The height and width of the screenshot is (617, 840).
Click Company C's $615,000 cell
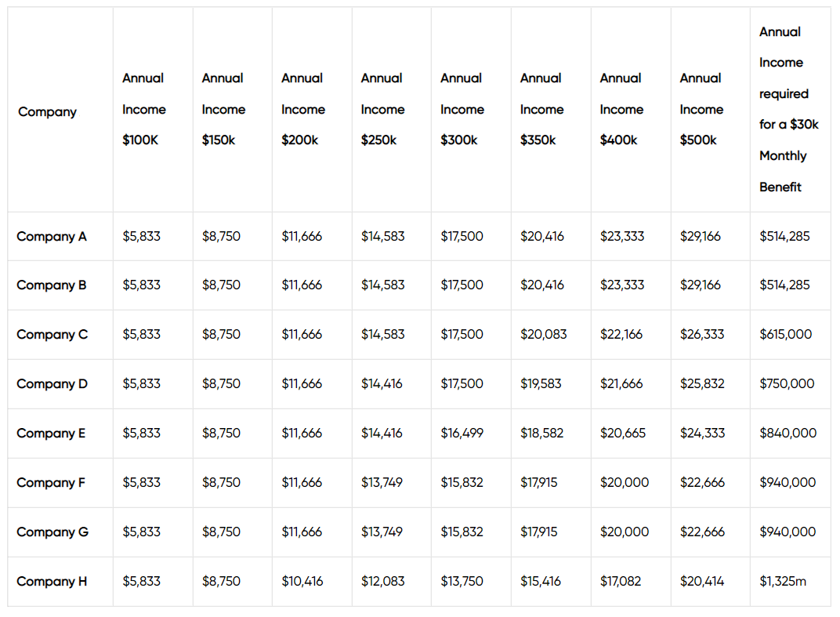(x=785, y=334)
